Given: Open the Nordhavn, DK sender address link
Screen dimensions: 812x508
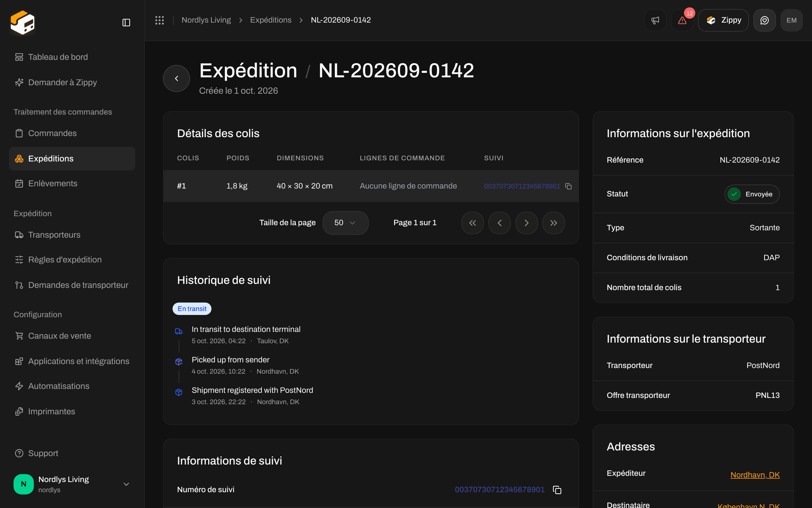Looking at the screenshot, I should point(755,475).
